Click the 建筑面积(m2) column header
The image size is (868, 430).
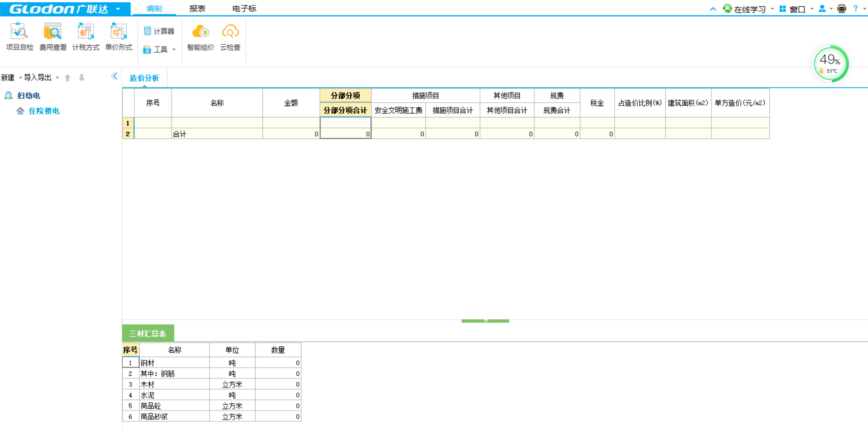[x=688, y=103]
